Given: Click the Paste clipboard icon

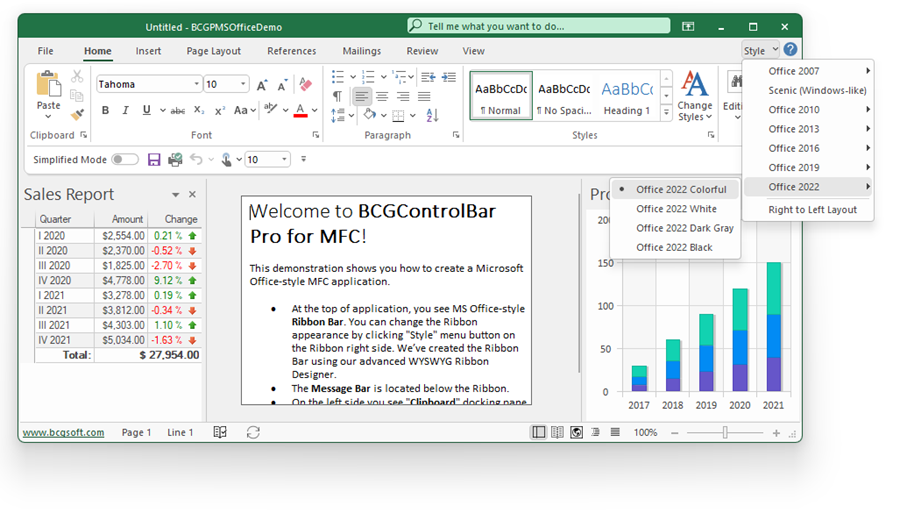Looking at the screenshot, I should pos(49,84).
